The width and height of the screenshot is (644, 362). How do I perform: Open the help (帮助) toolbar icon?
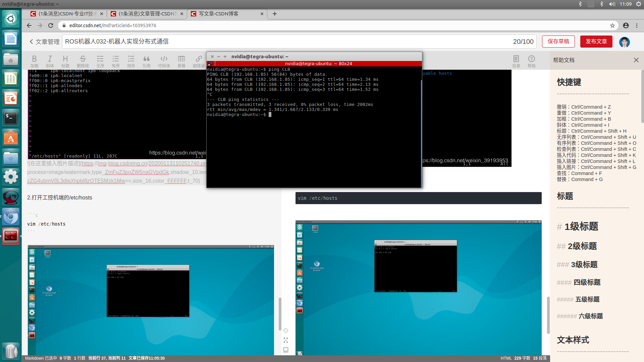pyautogui.click(x=531, y=61)
